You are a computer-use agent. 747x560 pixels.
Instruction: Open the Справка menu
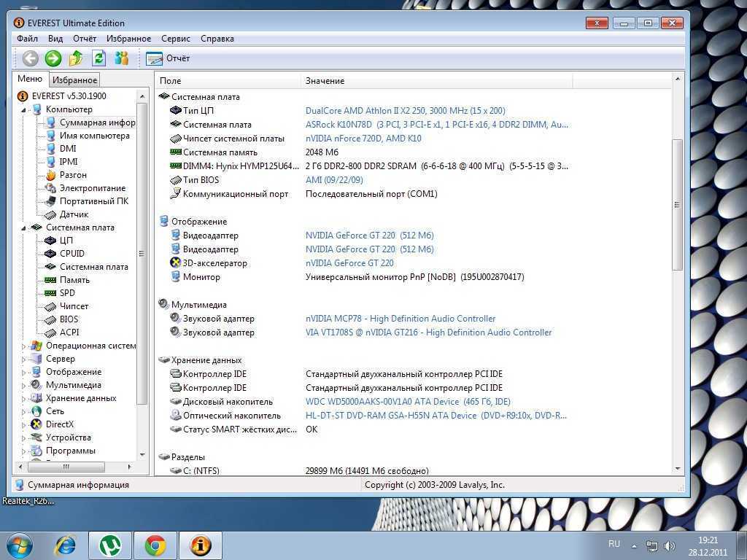pos(217,39)
